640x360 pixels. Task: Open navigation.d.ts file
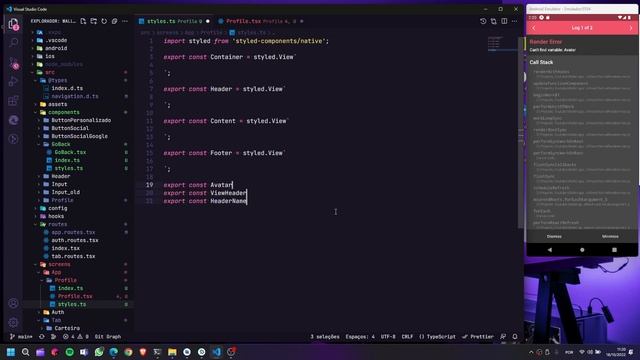(x=75, y=96)
